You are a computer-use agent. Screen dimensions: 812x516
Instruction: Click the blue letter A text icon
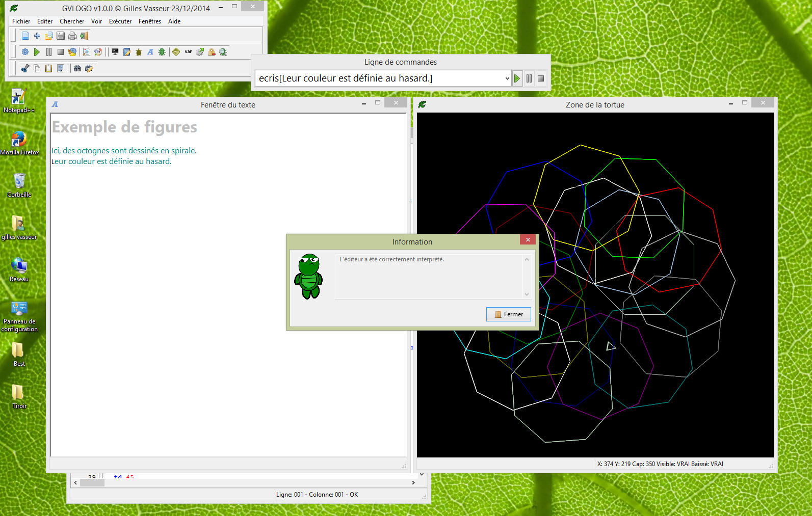pos(150,52)
